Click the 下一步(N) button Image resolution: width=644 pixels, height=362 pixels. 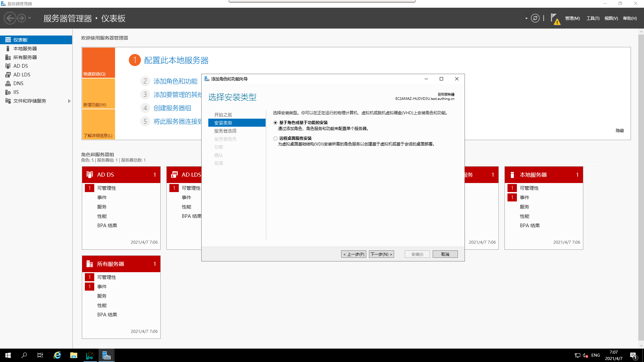(381, 254)
